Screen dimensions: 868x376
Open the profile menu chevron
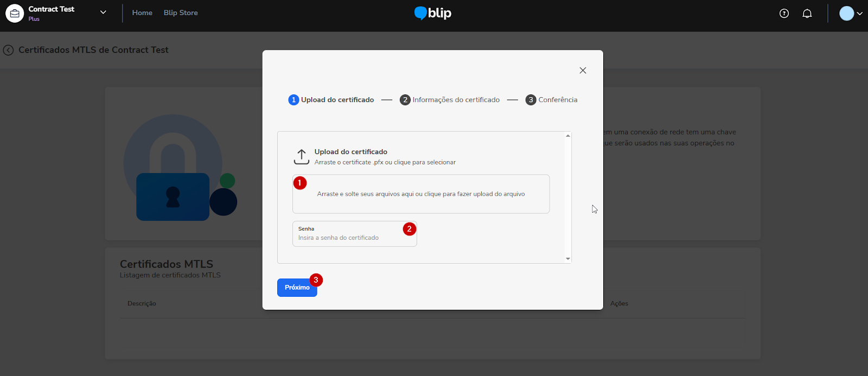tap(859, 14)
